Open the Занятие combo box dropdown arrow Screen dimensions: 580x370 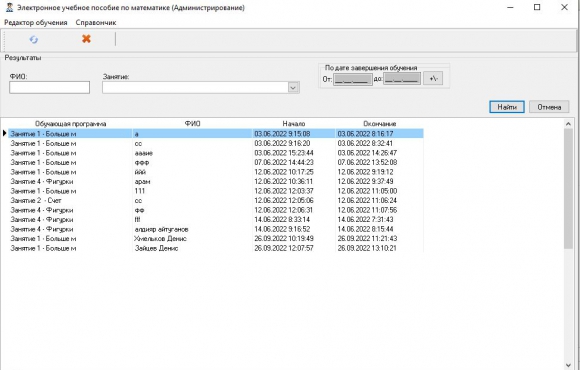(x=293, y=88)
